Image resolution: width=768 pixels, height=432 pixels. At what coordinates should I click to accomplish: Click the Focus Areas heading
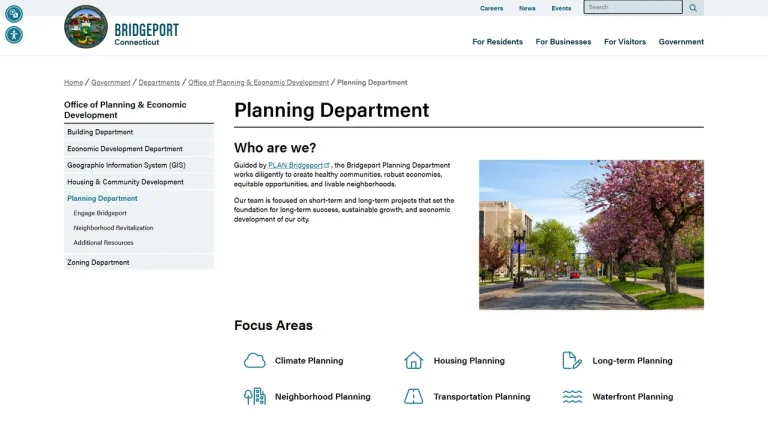coord(273,325)
